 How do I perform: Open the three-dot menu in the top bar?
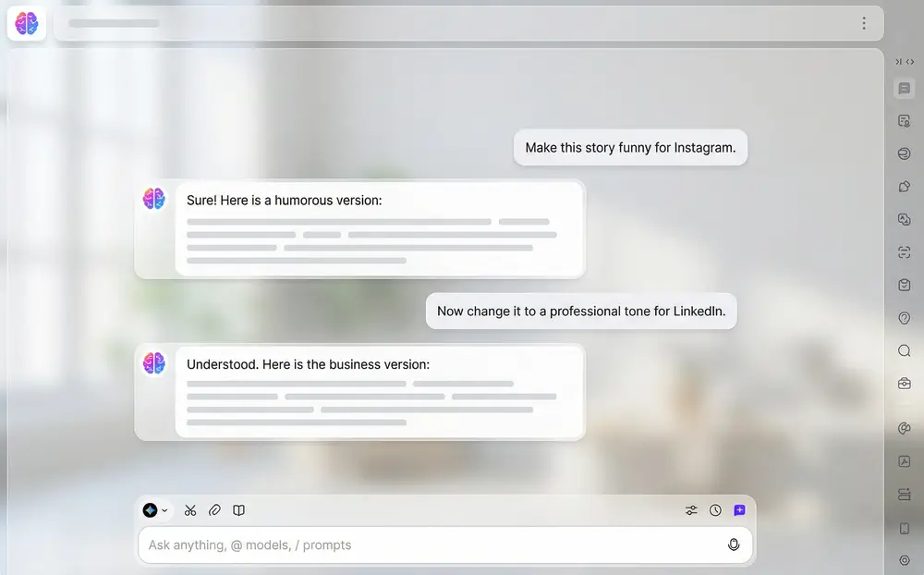tap(864, 24)
